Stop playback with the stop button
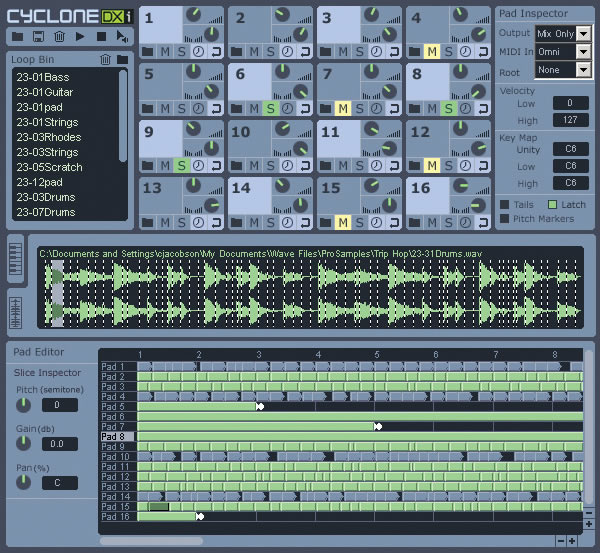The image size is (600, 553). (x=101, y=37)
